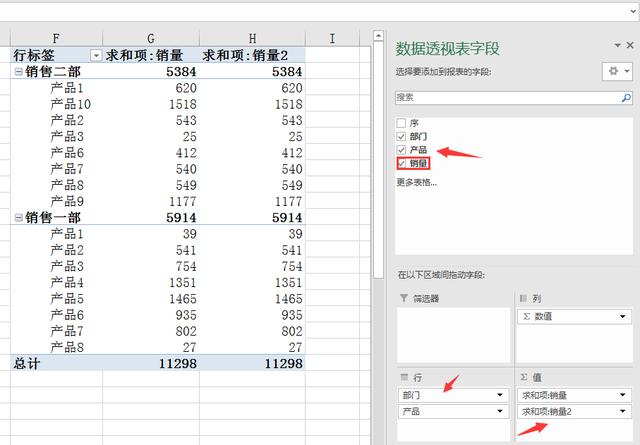Viewport: 640px width, 445px height.
Task: Select column I header
Action: point(332,38)
